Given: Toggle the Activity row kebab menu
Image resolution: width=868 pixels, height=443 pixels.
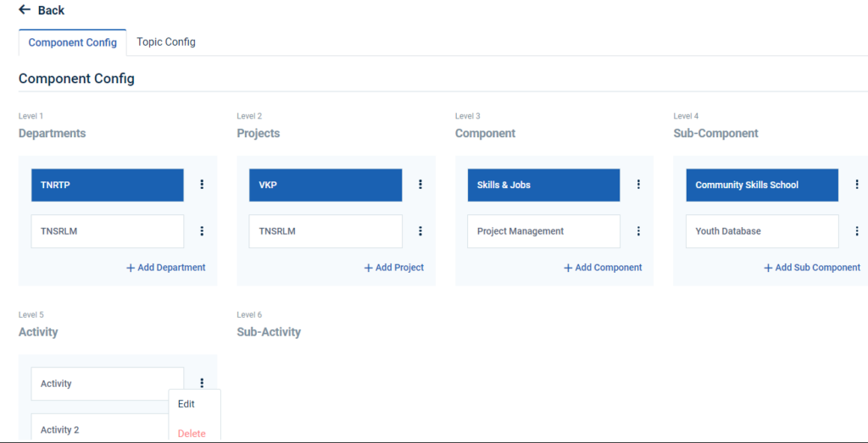Looking at the screenshot, I should click(x=202, y=384).
